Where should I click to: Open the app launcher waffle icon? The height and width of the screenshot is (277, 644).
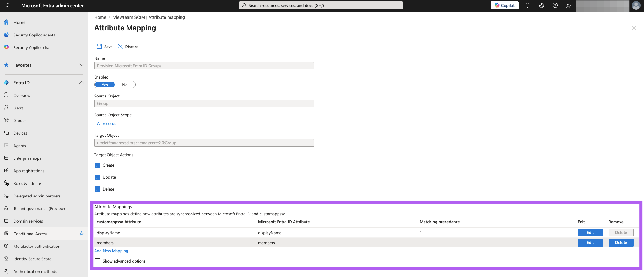point(8,5)
